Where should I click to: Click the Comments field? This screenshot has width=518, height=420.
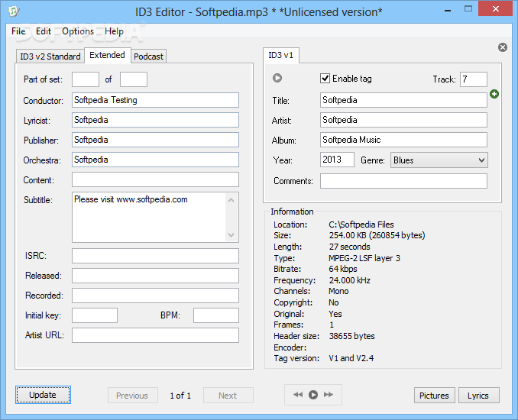(403, 181)
